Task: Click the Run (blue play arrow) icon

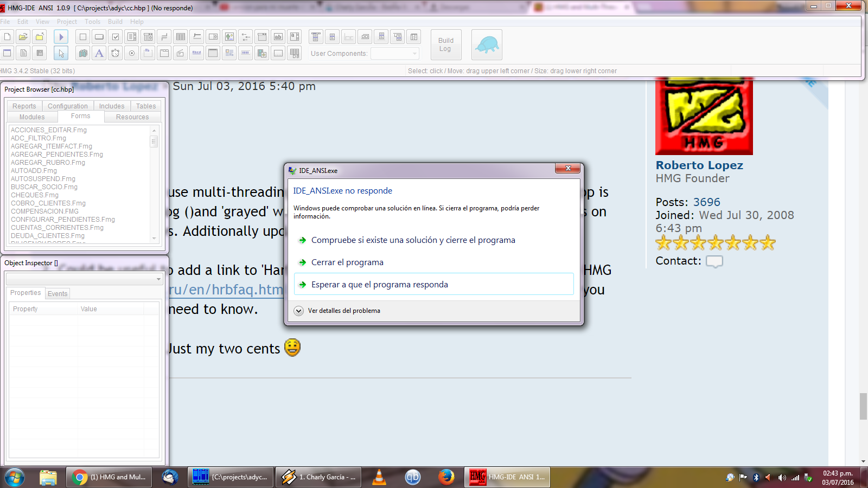Action: pos(61,37)
